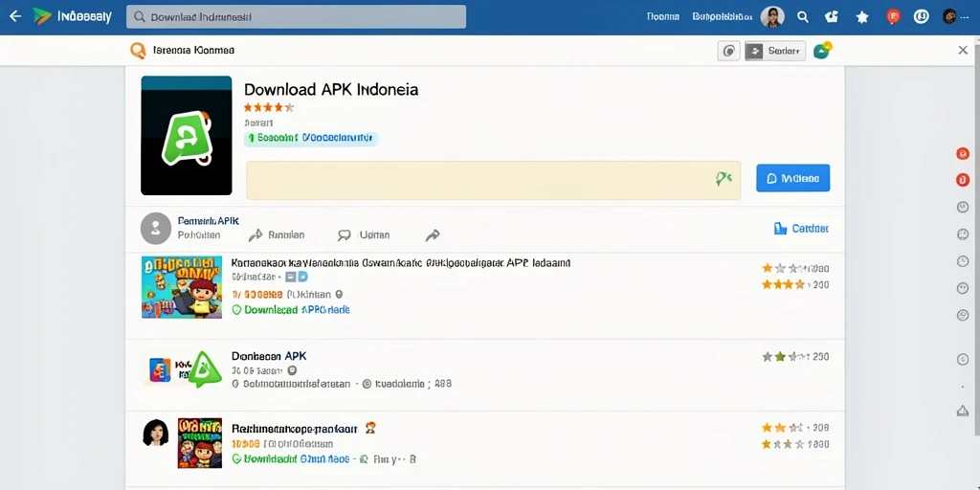Screen dimensions: 980x490
Task: Click the share arrow icon
Action: 433,235
